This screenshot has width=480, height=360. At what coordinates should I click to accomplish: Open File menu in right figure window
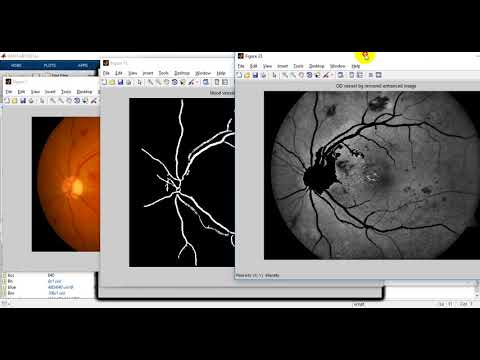(x=241, y=66)
